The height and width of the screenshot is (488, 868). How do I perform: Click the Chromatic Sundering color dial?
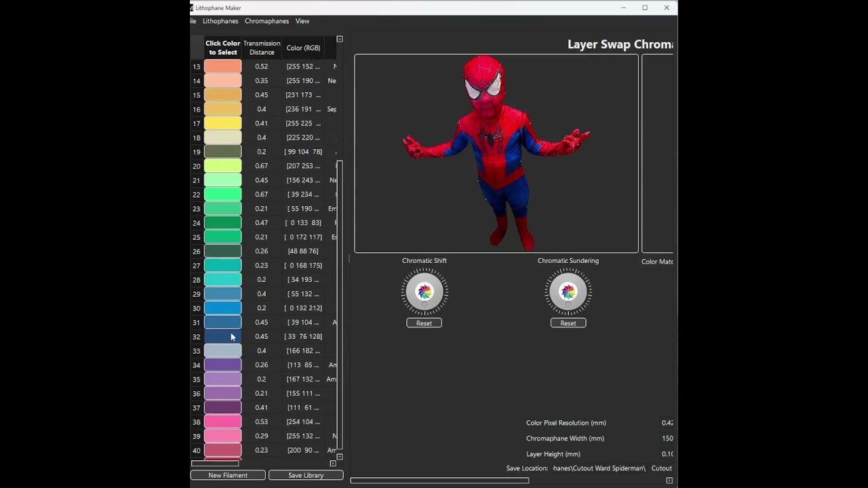point(568,292)
